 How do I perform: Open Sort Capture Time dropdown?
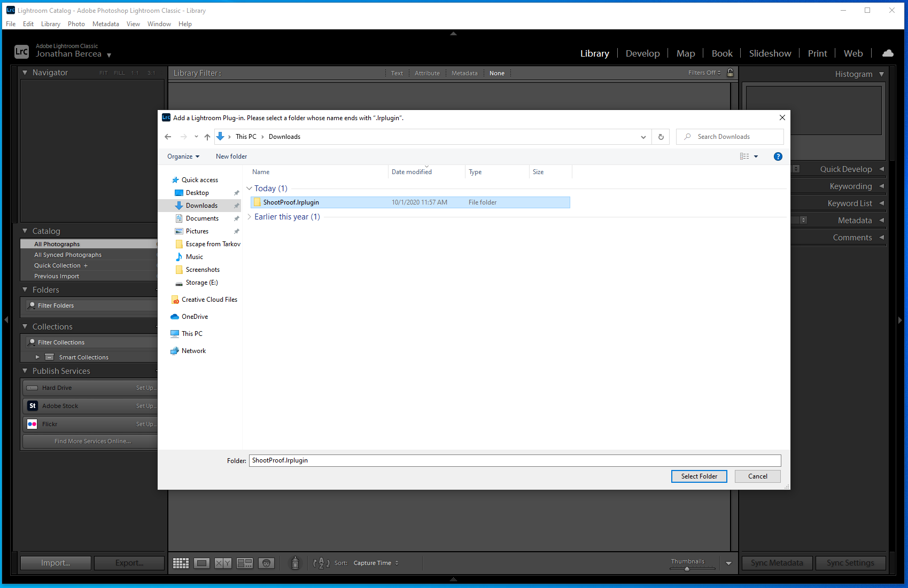[x=376, y=563]
